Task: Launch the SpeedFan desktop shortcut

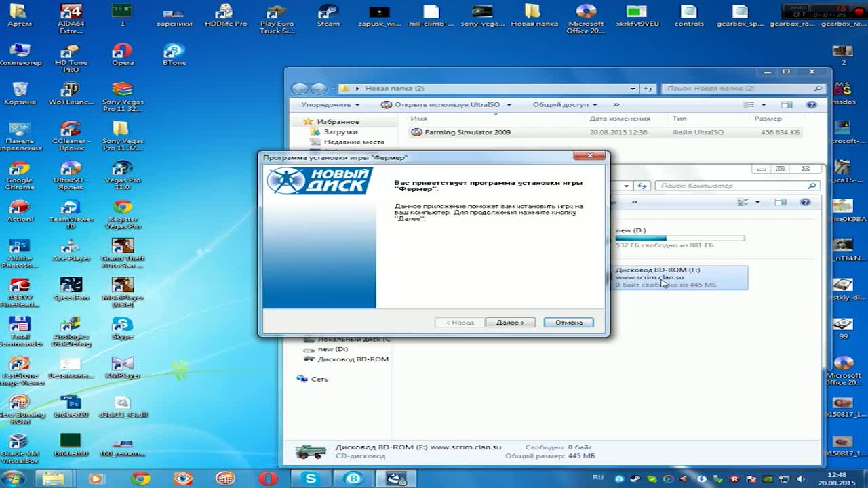Action: pos(71,289)
